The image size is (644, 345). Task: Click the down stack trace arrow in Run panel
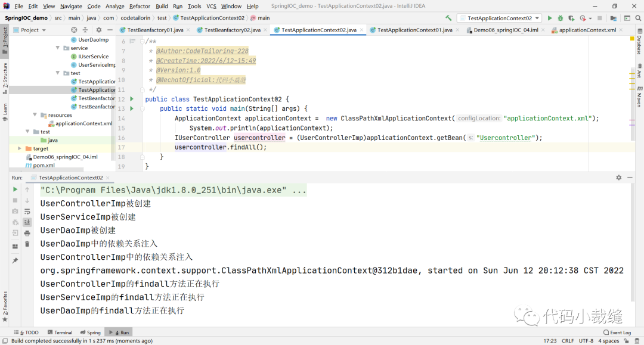point(27,200)
